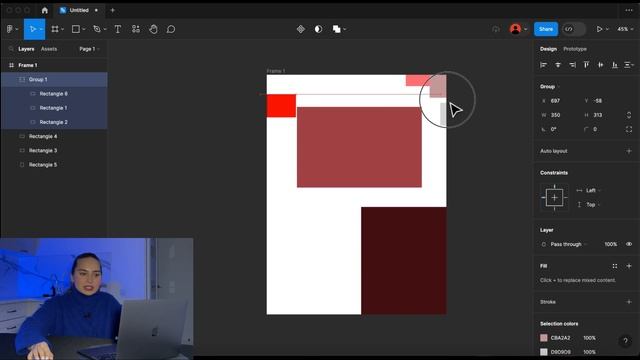Switch to the Design tab
Image resolution: width=640 pixels, height=360 pixels.
pyautogui.click(x=548, y=49)
